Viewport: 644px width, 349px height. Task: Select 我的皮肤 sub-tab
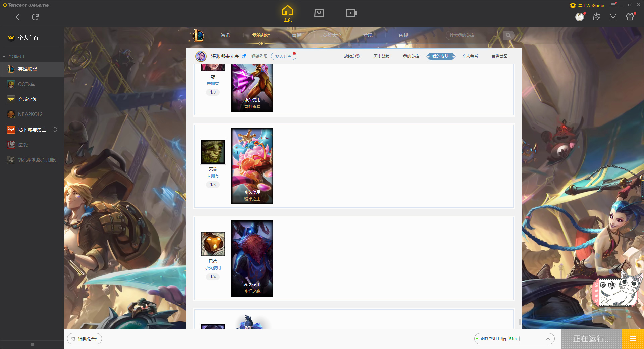440,56
